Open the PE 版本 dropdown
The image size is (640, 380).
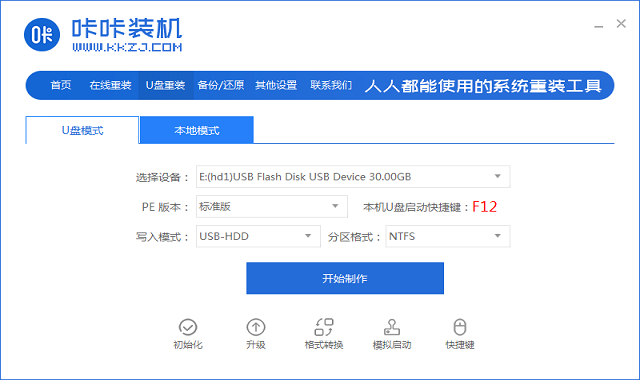pyautogui.click(x=272, y=207)
